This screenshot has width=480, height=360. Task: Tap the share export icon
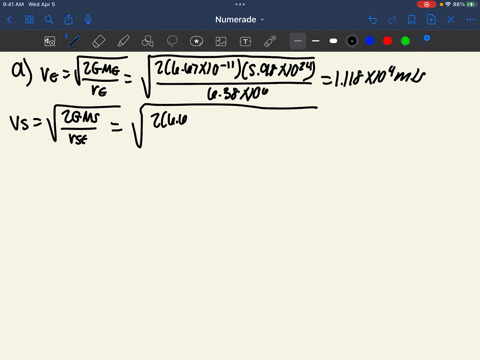68,20
